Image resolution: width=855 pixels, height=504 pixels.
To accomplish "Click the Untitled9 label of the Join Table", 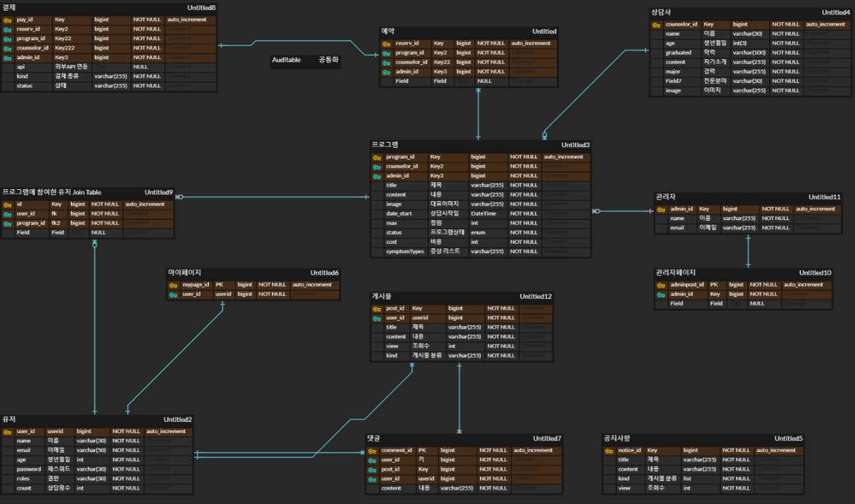I will [x=159, y=193].
